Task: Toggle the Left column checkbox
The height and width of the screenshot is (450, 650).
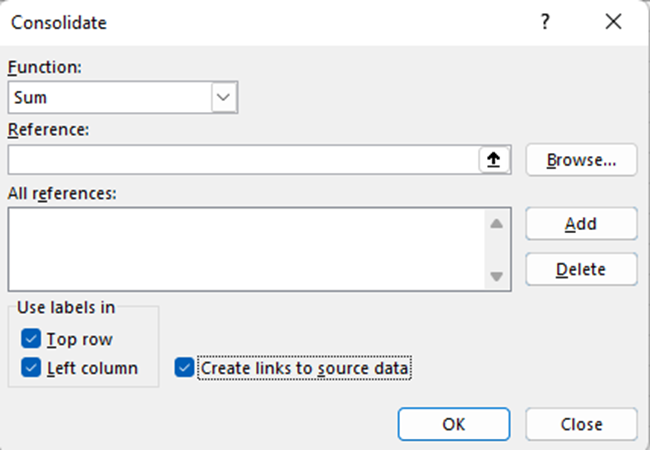Action: pyautogui.click(x=30, y=368)
